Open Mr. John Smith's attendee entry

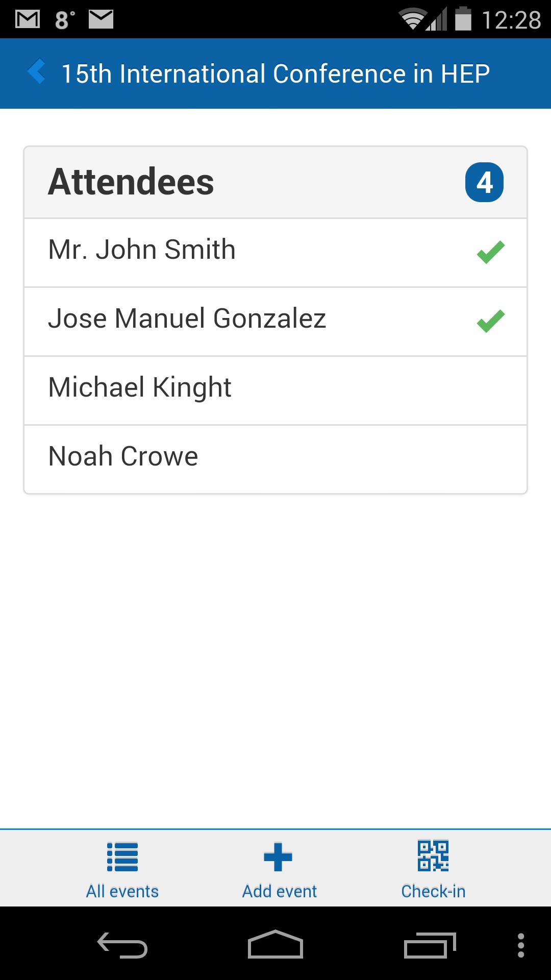[x=142, y=250]
